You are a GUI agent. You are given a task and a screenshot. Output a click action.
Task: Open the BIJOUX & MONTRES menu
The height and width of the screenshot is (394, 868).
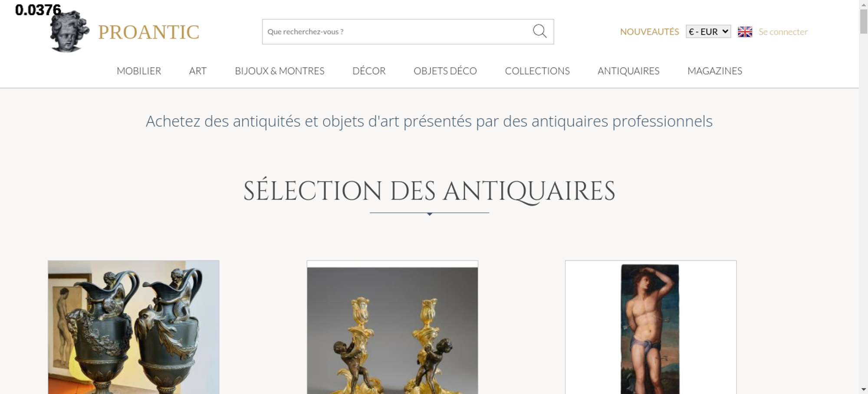coord(279,71)
